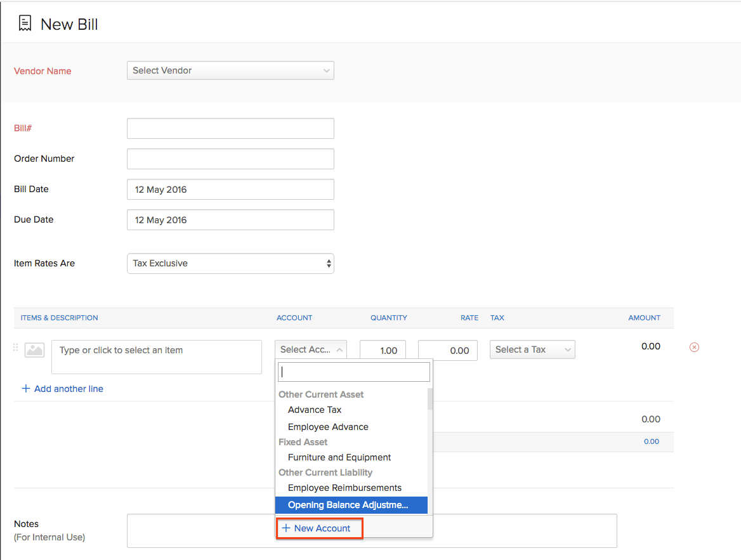
Task: Click the stepper arrows on Item Rates Are
Action: pos(329,263)
